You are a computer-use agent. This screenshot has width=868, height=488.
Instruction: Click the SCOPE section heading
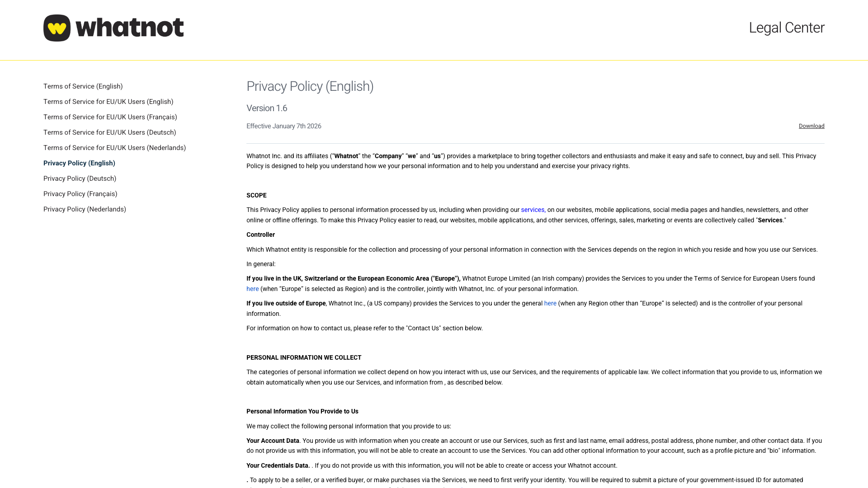coord(256,195)
